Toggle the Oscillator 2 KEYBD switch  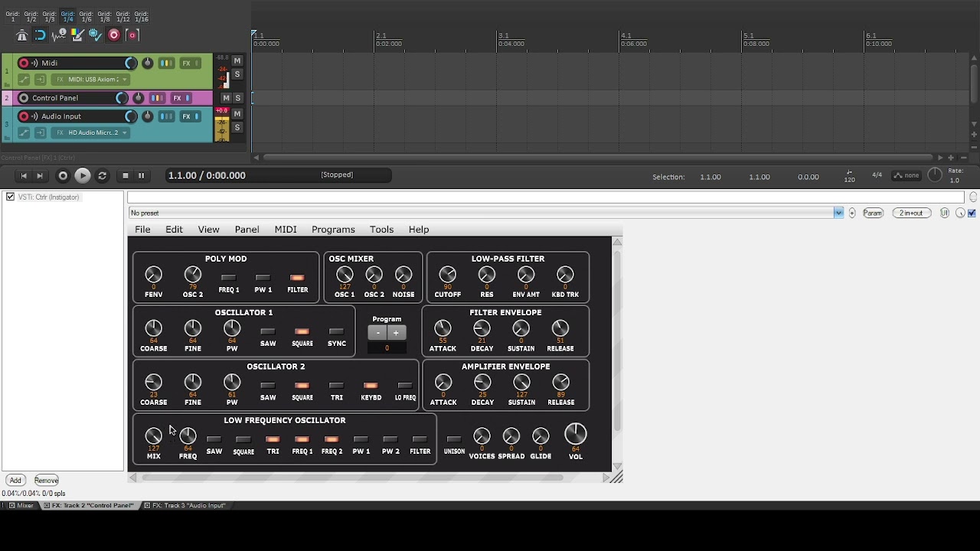pos(371,386)
